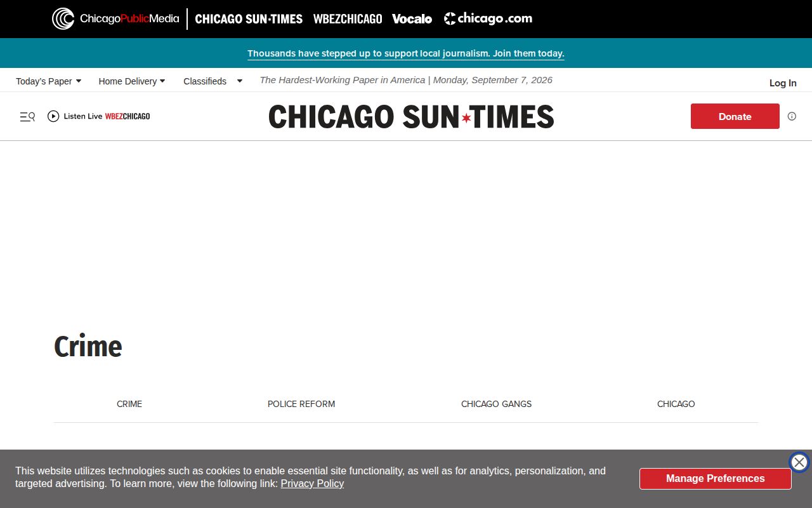Click the Log In link
This screenshot has width=812, height=508.
[783, 83]
